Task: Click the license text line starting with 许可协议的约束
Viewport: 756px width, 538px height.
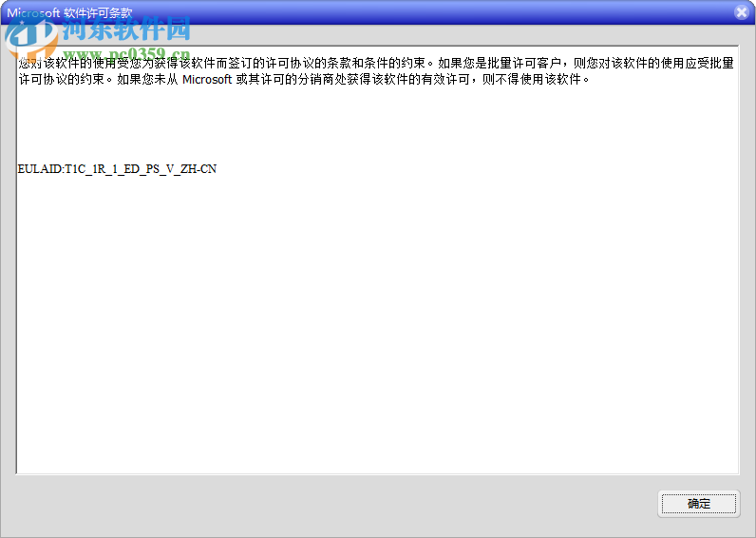Action: click(x=304, y=79)
